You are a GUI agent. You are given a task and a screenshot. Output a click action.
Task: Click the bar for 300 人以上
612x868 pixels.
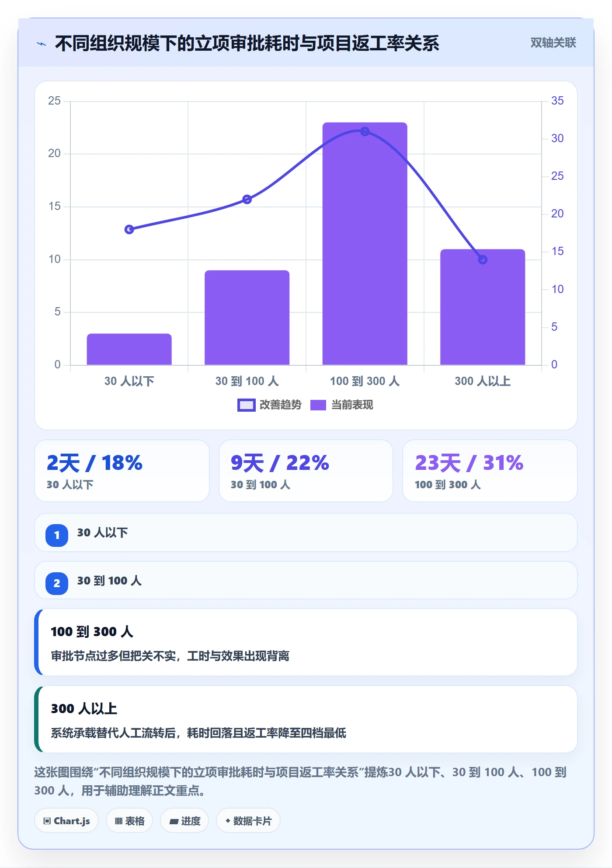(483, 307)
